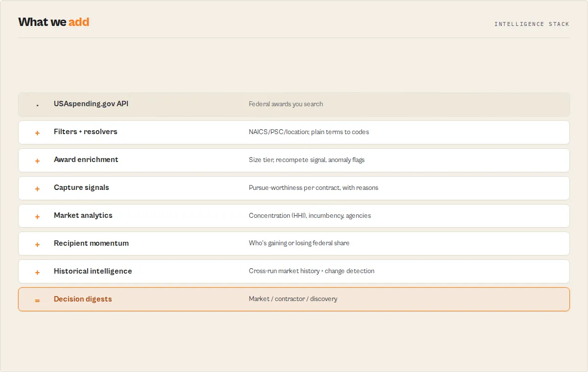This screenshot has width=588, height=372.
Task: Select the Decision digests title
Action: pos(83,299)
